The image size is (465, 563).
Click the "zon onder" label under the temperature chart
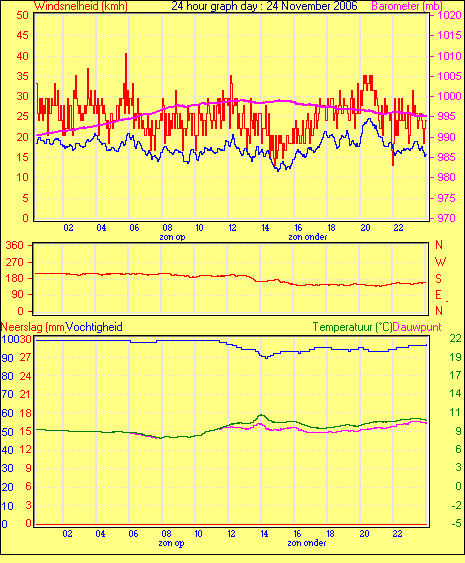307,543
